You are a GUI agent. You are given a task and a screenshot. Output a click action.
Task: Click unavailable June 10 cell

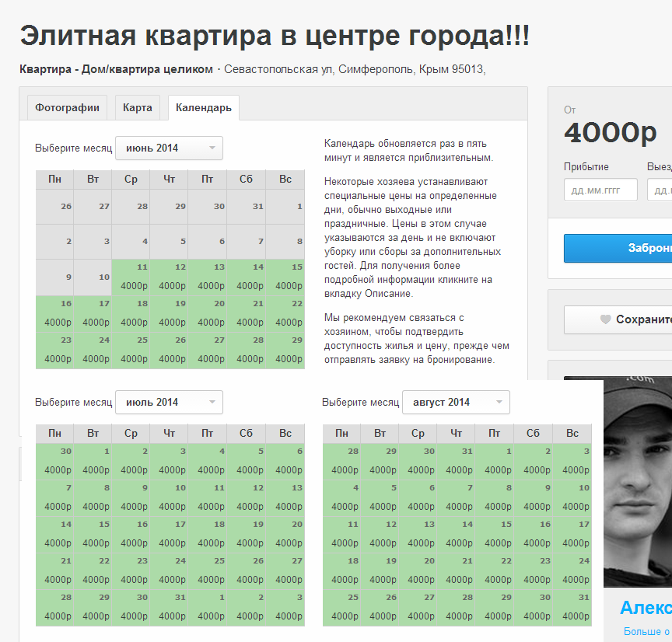pos(93,277)
